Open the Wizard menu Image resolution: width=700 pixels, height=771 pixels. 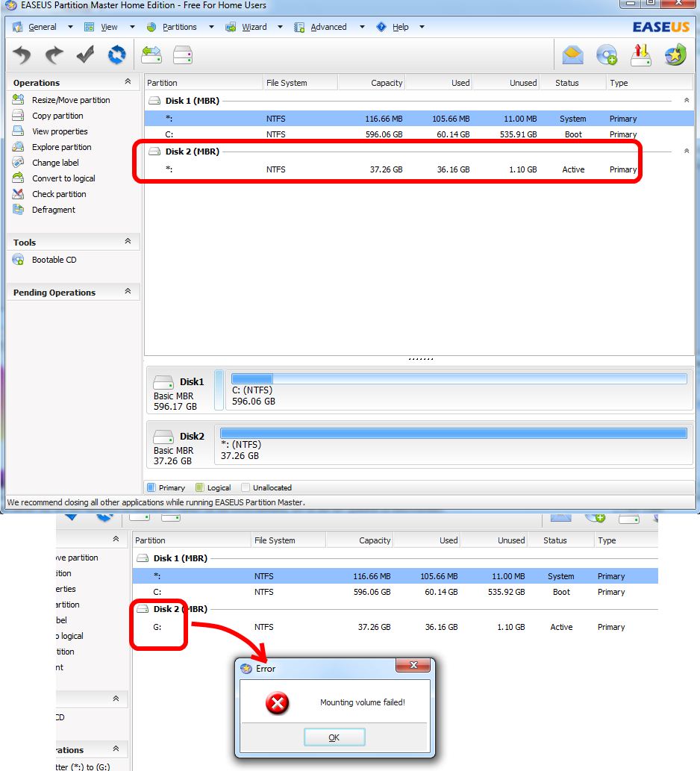(254, 27)
